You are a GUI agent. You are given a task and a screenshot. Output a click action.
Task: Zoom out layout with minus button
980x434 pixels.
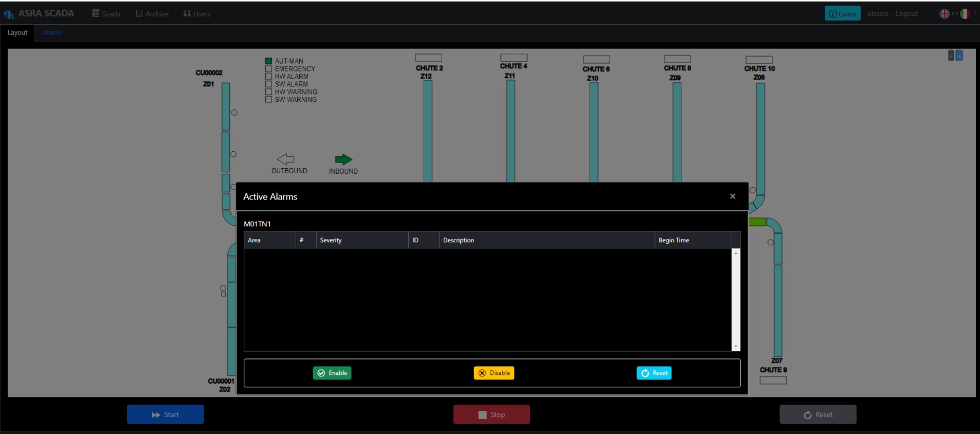pos(951,55)
